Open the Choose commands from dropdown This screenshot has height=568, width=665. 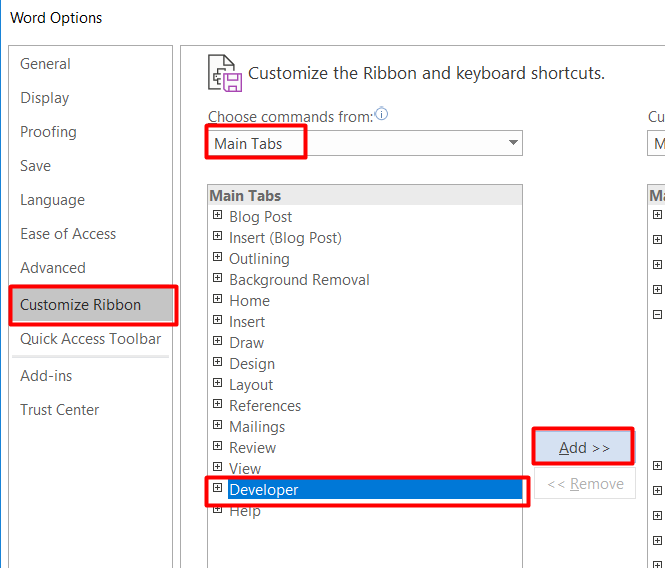pyautogui.click(x=365, y=143)
